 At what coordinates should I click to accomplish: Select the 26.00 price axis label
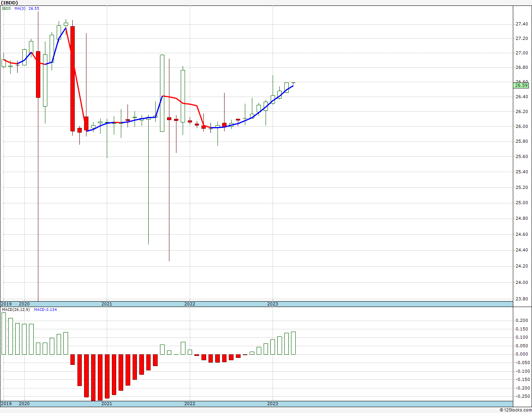(x=521, y=126)
